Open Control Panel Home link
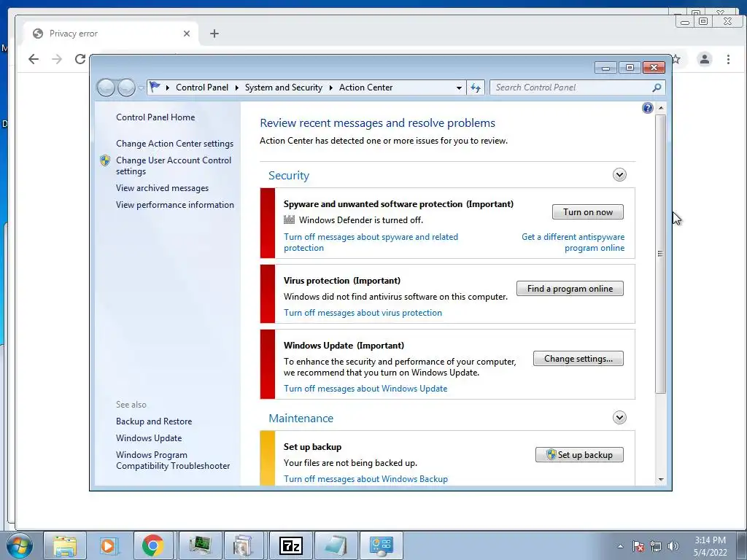 click(155, 117)
